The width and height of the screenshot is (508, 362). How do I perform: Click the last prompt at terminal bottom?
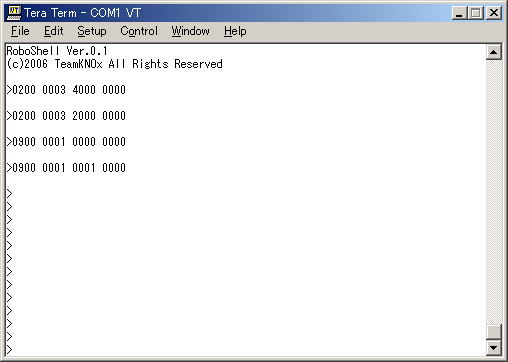tap(9, 350)
